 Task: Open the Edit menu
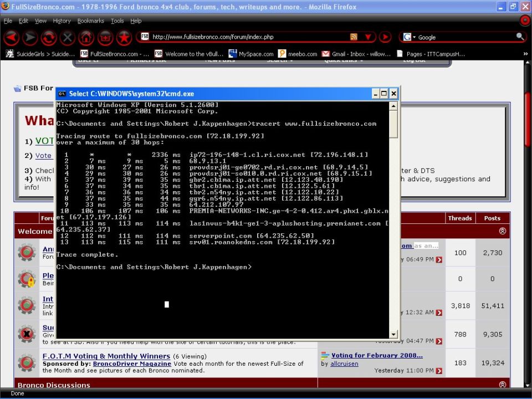(x=23, y=21)
